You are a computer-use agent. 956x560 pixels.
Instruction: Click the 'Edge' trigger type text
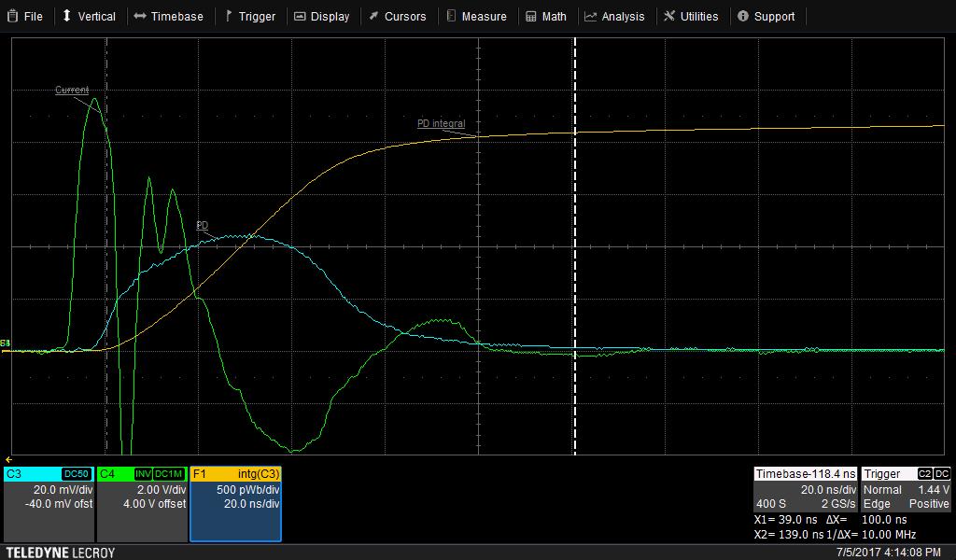coord(876,504)
